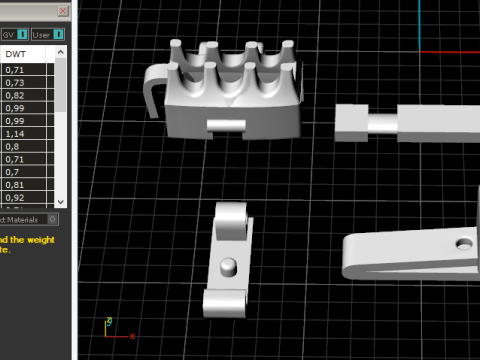Click the small cylindrical bar in the setting's slot
The height and width of the screenshot is (360, 480).
click(226, 126)
